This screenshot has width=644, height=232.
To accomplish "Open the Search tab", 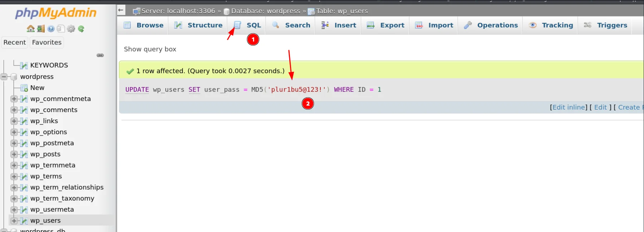I will coord(291,25).
